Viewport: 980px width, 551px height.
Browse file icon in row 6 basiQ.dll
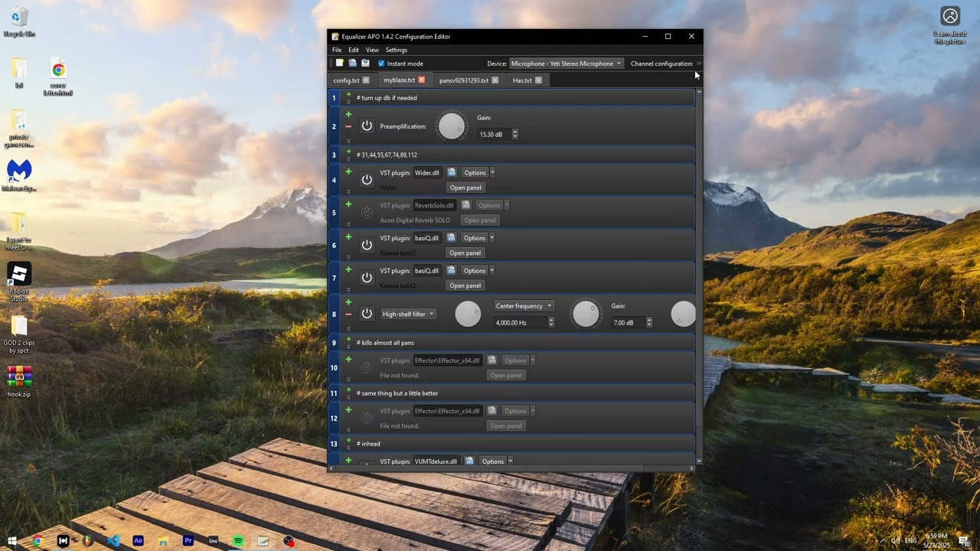[x=451, y=238]
